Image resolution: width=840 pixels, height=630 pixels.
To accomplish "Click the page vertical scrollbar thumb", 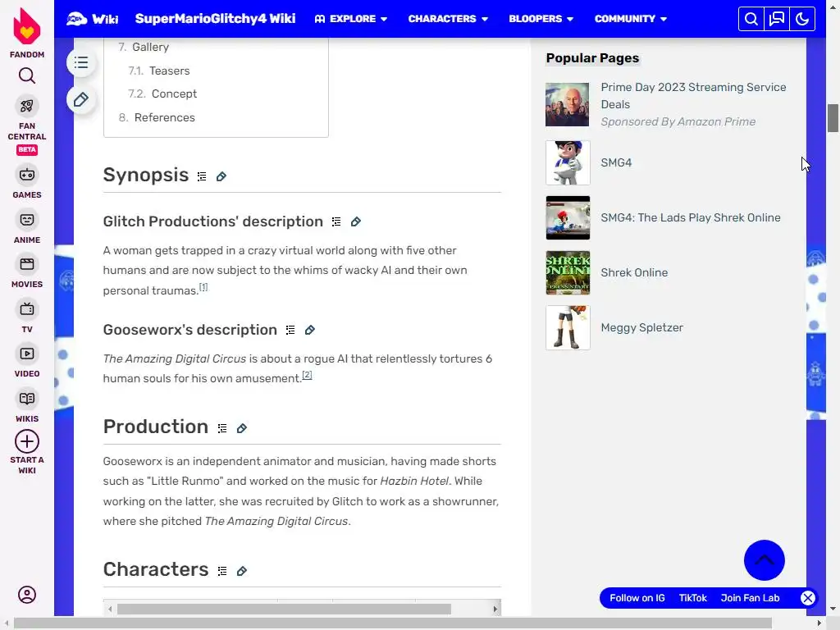I will click(x=833, y=118).
